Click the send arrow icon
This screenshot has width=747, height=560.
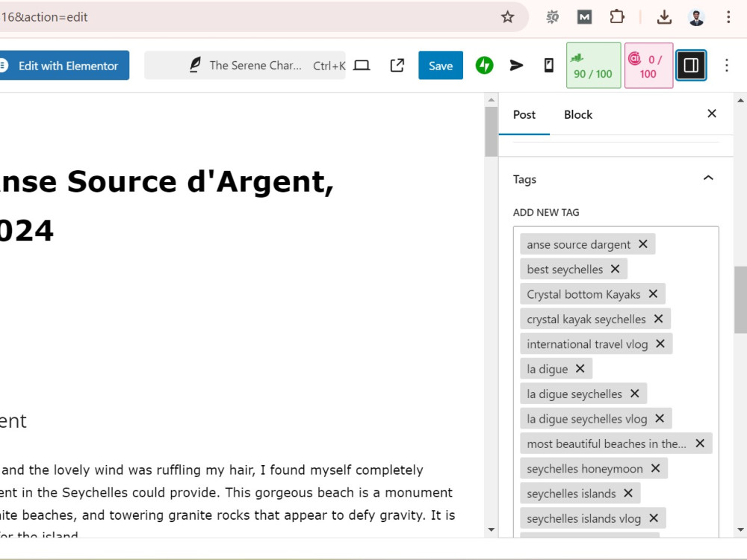coord(516,65)
